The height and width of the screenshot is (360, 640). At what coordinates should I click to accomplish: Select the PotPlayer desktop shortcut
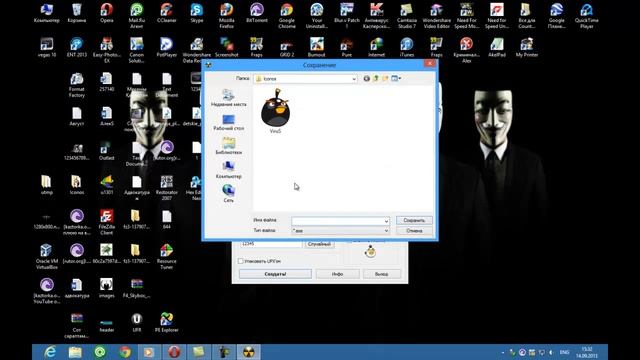pyautogui.click(x=167, y=47)
